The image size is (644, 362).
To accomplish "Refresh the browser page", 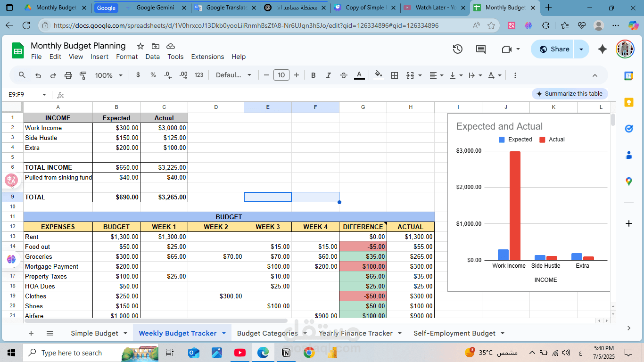I will coord(26,25).
